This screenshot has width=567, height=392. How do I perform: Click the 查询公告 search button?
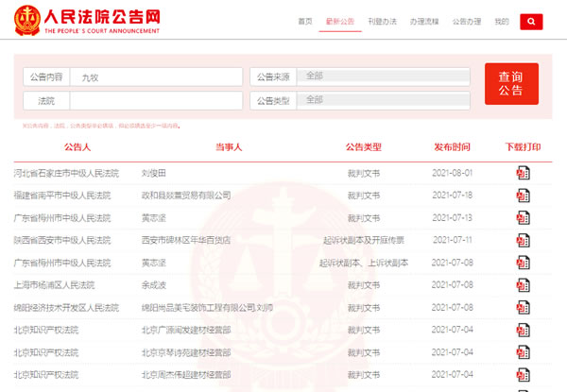point(511,84)
